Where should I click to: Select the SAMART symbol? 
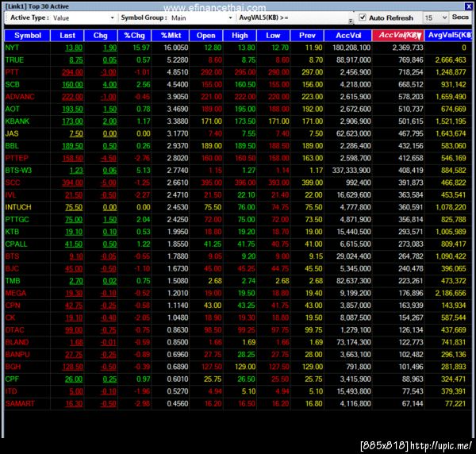pos(20,403)
